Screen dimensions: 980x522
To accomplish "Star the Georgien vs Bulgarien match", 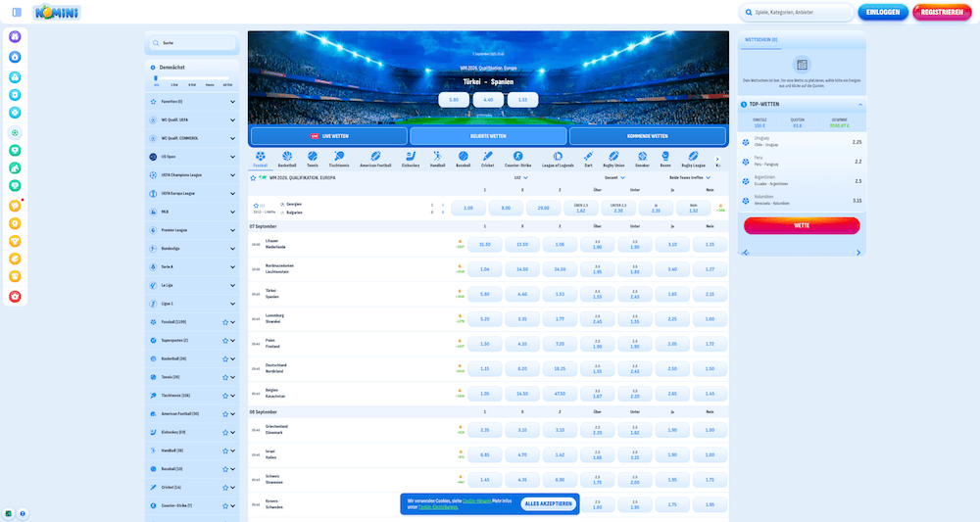I will (x=256, y=206).
